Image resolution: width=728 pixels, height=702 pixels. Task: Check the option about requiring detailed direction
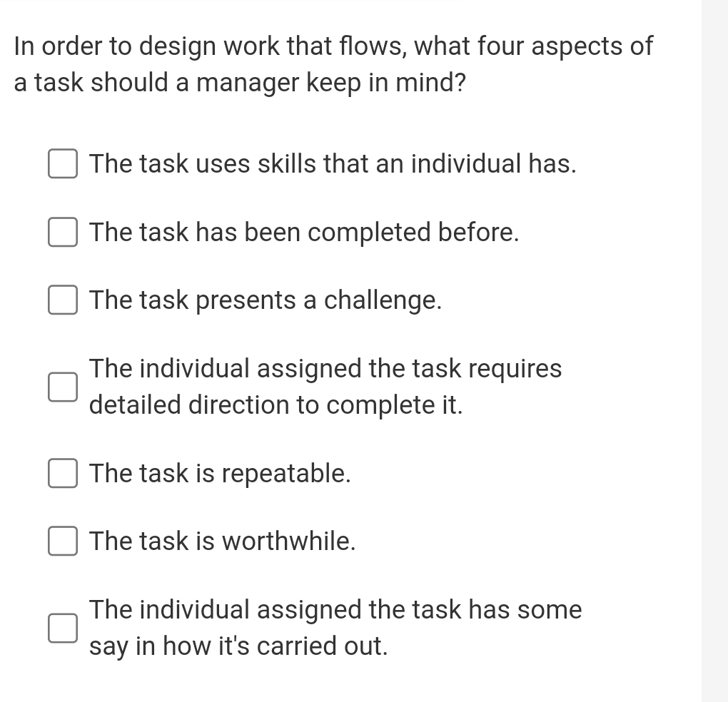[x=62, y=388]
